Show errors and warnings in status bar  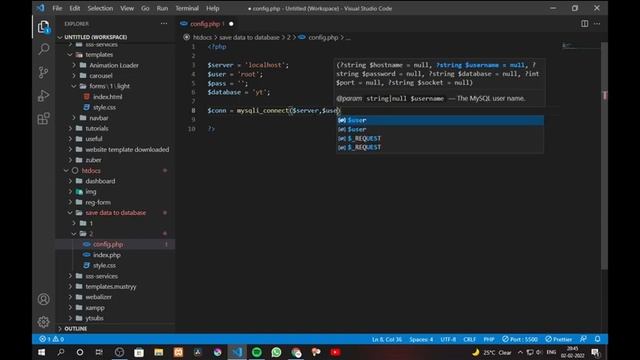pos(51,339)
